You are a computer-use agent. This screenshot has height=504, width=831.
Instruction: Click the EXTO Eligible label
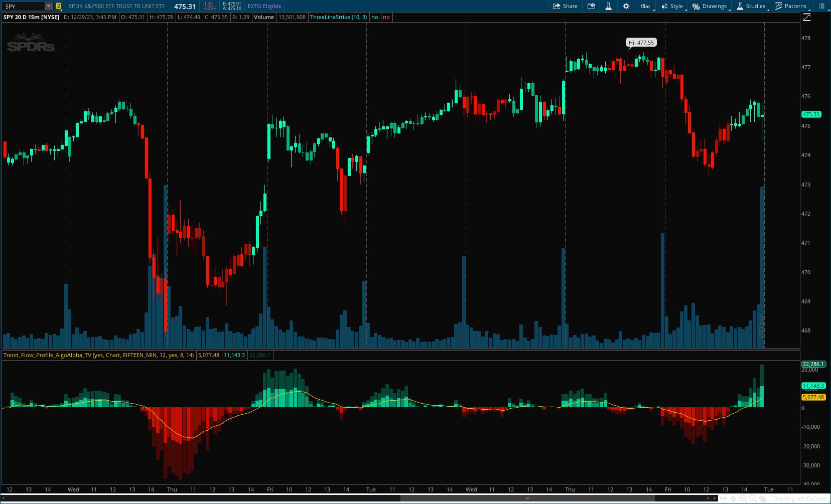tap(264, 6)
